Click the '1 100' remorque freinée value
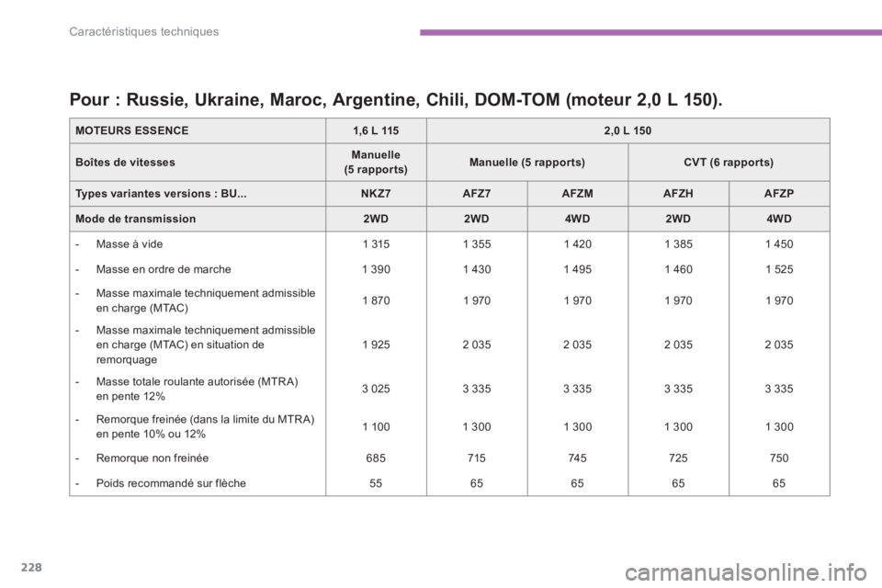Viewport: 882px width, 588px height. click(x=376, y=427)
